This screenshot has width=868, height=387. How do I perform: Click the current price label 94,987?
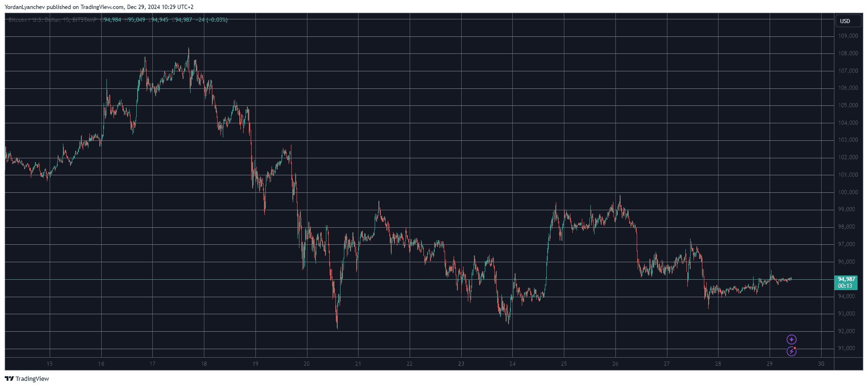846,279
